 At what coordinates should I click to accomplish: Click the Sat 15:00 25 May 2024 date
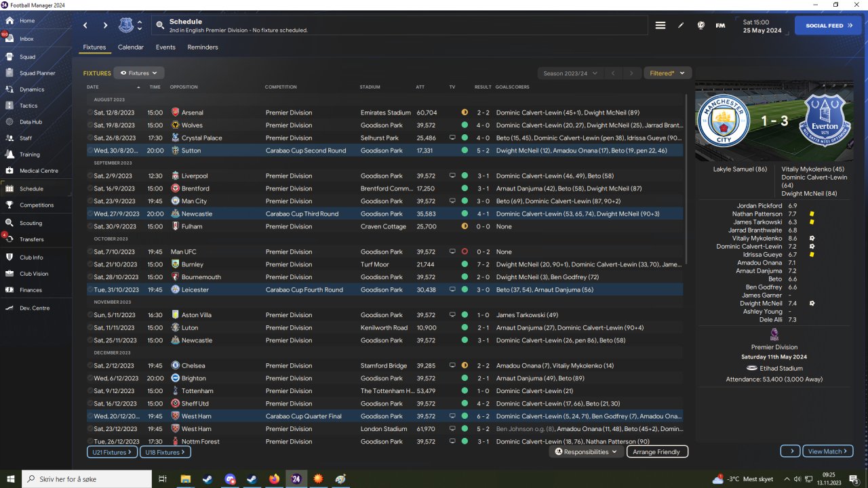pos(762,26)
